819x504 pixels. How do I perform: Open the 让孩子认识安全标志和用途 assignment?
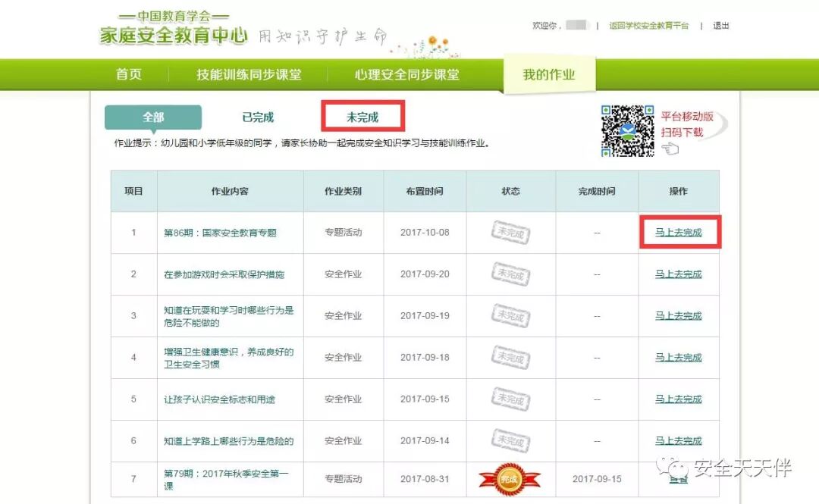click(217, 399)
